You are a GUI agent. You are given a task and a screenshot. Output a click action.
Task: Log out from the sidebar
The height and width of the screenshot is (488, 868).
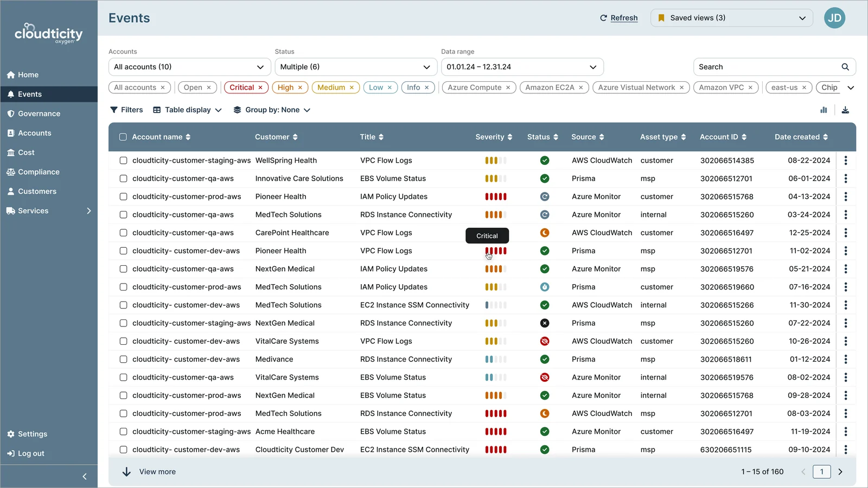25,454
